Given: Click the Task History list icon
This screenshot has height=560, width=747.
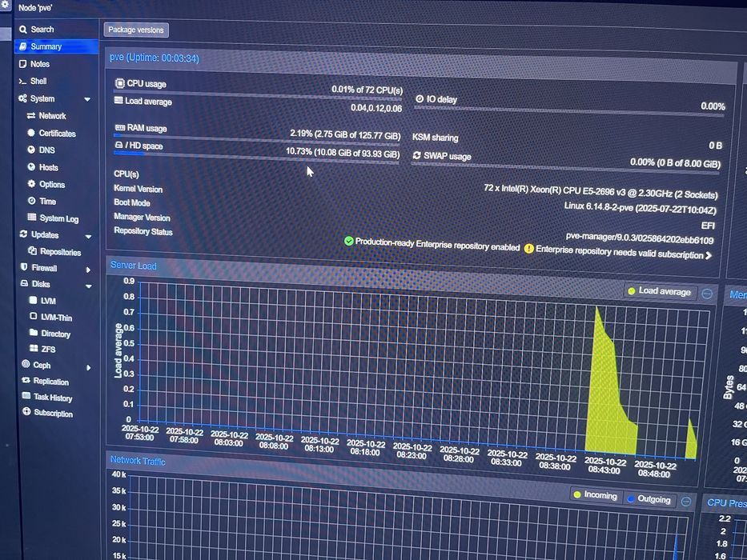Looking at the screenshot, I should tap(26, 396).
